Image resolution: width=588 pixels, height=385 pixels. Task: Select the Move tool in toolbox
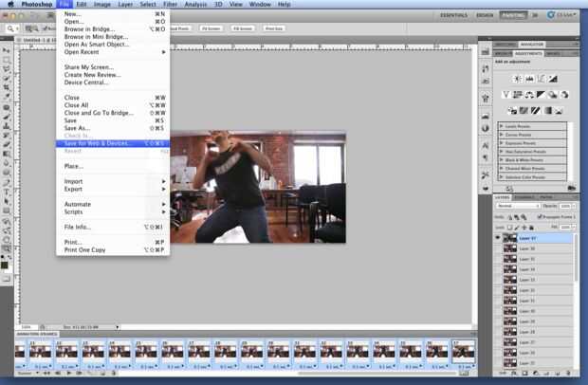(7, 50)
